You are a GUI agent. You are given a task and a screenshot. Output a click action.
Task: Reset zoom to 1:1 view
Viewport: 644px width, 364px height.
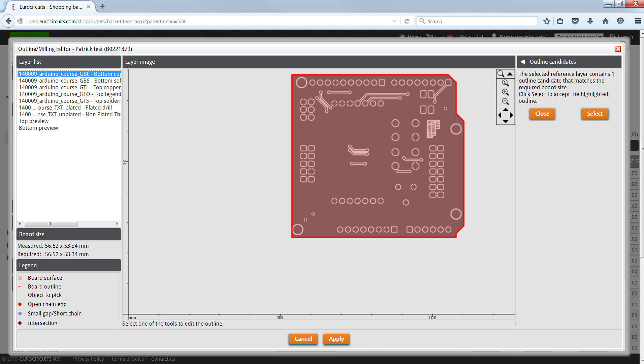coord(505,83)
